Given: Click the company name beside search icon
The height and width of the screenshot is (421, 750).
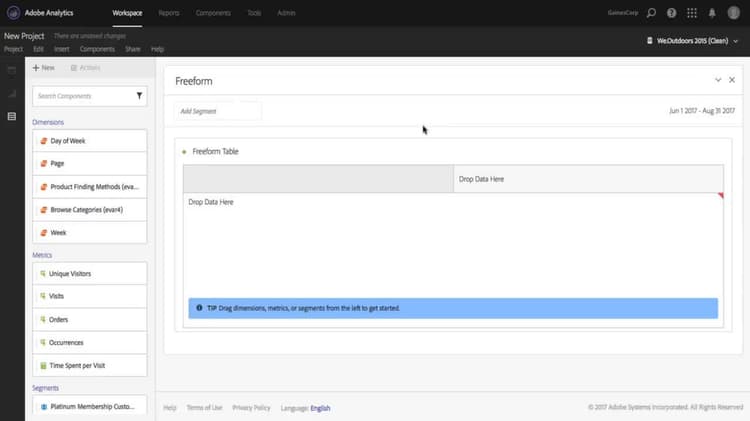Looking at the screenshot, I should click(623, 13).
